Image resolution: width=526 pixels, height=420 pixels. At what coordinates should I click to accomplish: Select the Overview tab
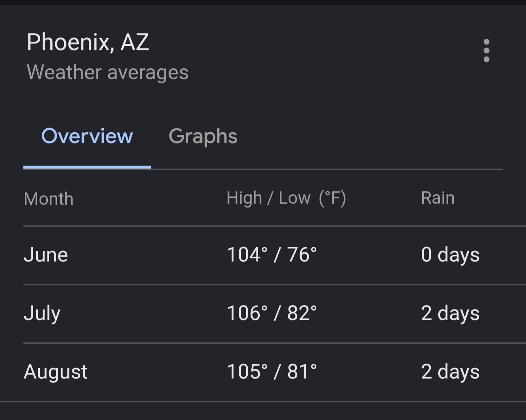tap(87, 136)
